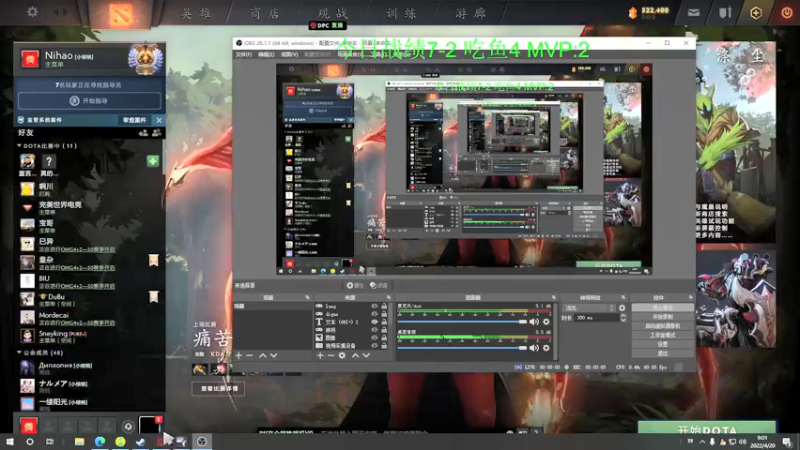Toggle lock of long source
Screen dimensions: 800x450
tap(384, 306)
